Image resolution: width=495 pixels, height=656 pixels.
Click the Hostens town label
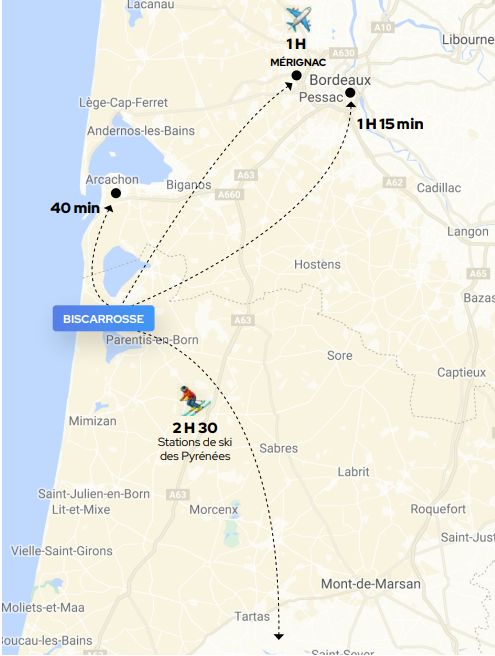(x=317, y=264)
